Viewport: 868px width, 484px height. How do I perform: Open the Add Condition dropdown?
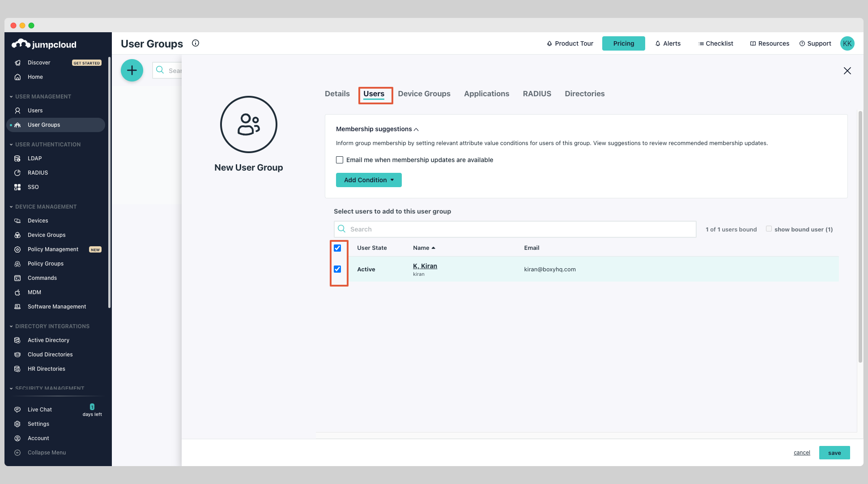click(x=369, y=180)
